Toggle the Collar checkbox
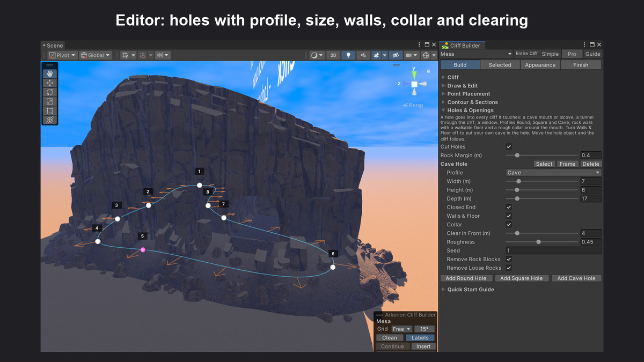The height and width of the screenshot is (362, 644). click(x=509, y=224)
